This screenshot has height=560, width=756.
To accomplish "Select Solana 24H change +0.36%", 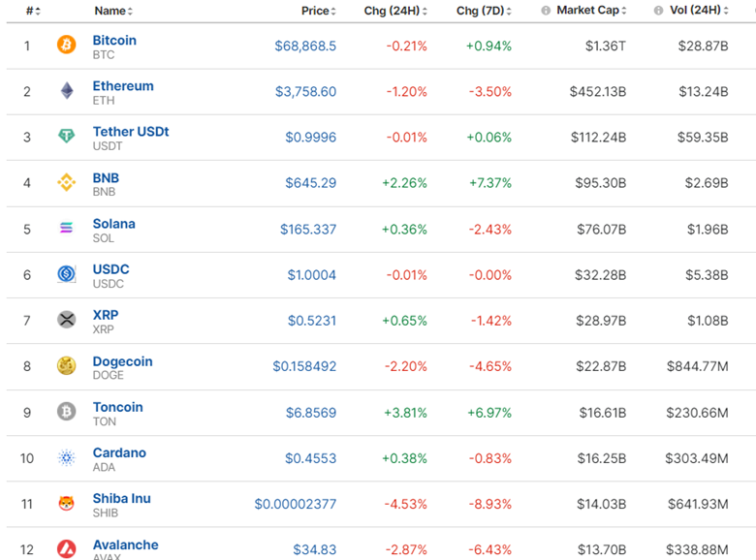I will tap(404, 230).
